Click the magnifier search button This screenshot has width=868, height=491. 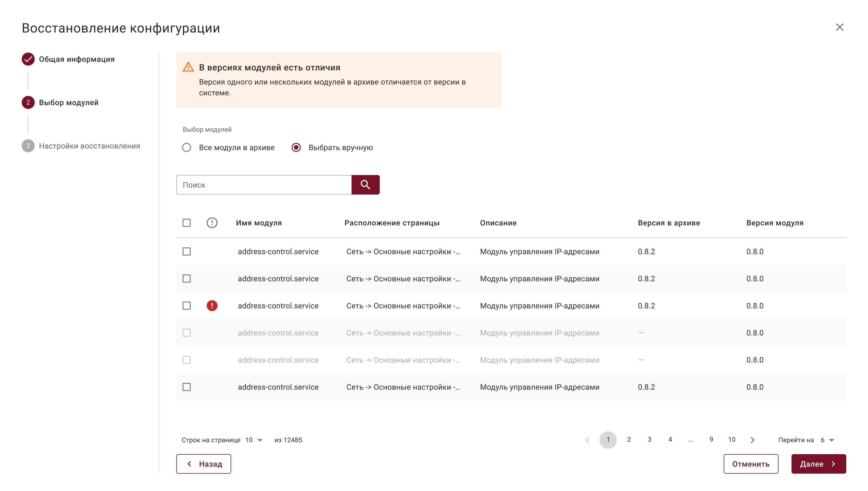[x=365, y=185]
